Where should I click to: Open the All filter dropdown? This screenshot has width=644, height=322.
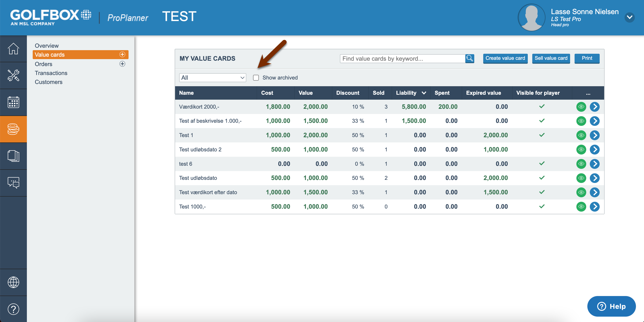pyautogui.click(x=213, y=78)
